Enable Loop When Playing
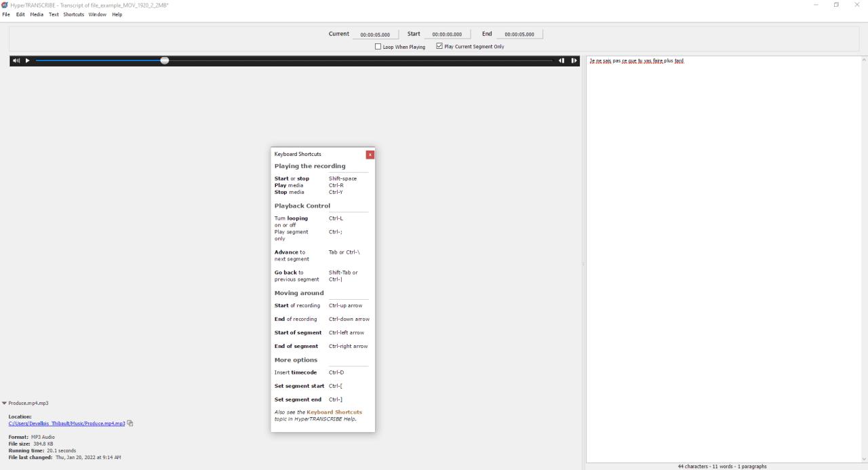The height and width of the screenshot is (470, 868). coord(378,46)
